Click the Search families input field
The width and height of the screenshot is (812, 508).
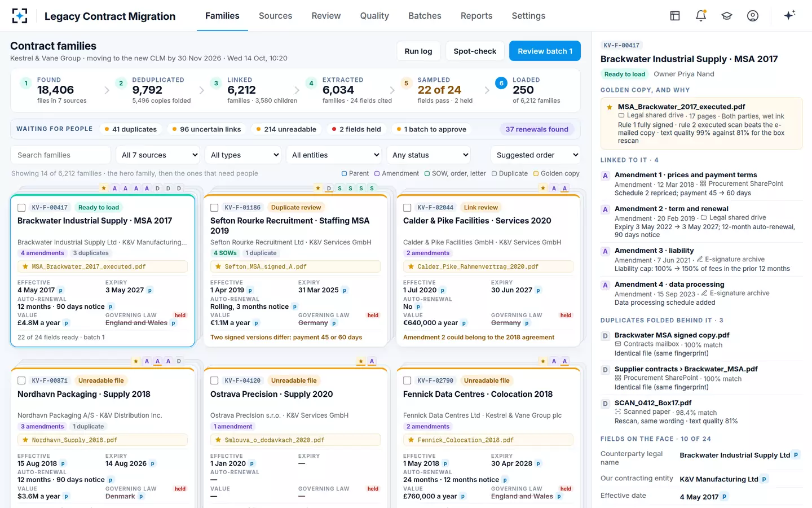(x=60, y=155)
